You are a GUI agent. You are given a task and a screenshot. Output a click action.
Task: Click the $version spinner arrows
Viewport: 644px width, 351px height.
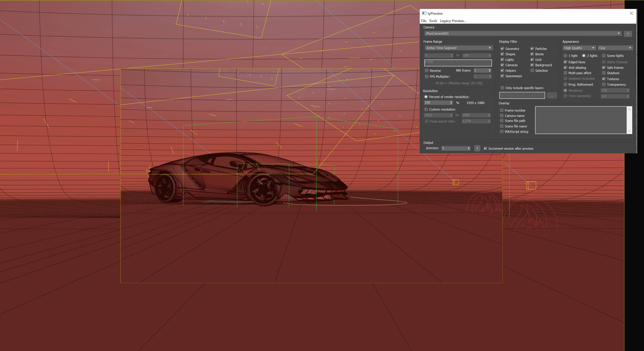(x=469, y=148)
